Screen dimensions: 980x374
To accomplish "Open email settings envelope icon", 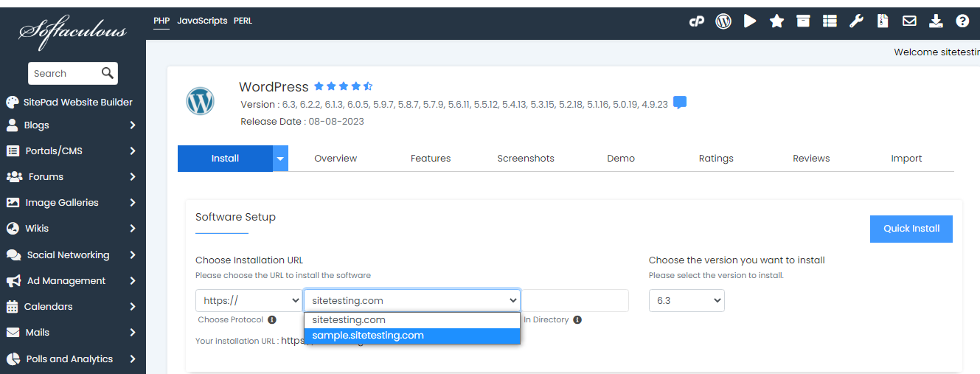I will [909, 21].
